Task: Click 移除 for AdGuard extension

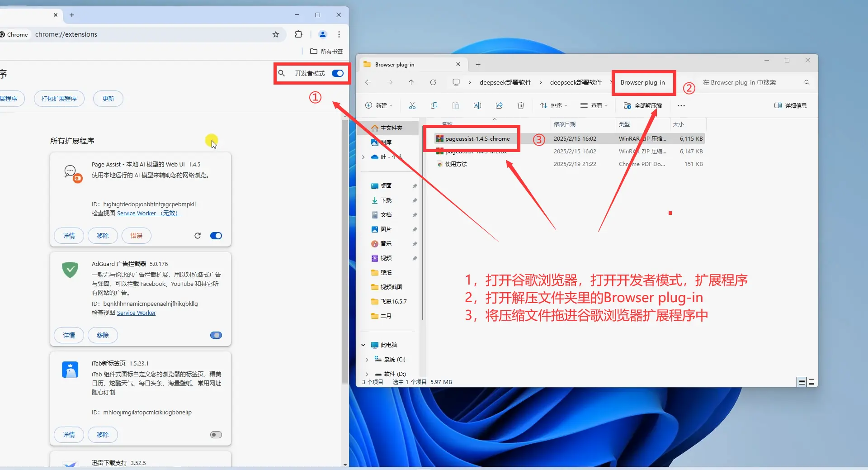Action: [103, 335]
